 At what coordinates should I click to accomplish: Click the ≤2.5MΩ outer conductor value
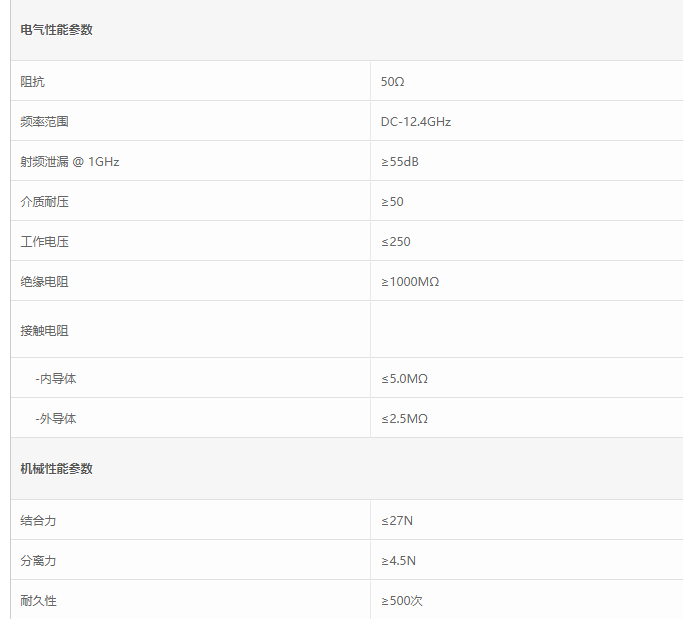tap(404, 419)
